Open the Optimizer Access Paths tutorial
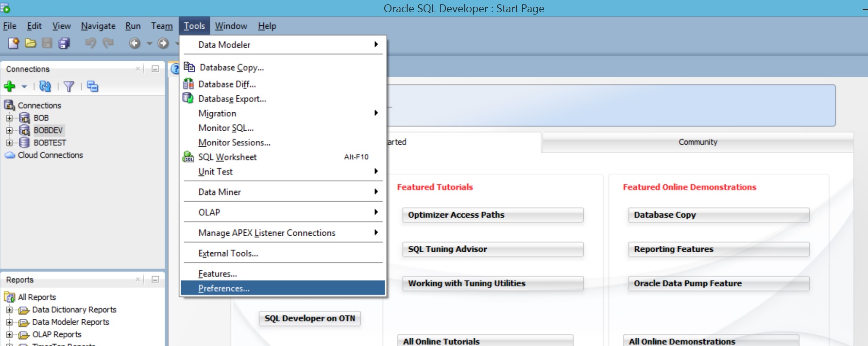868x346 pixels. click(x=493, y=215)
